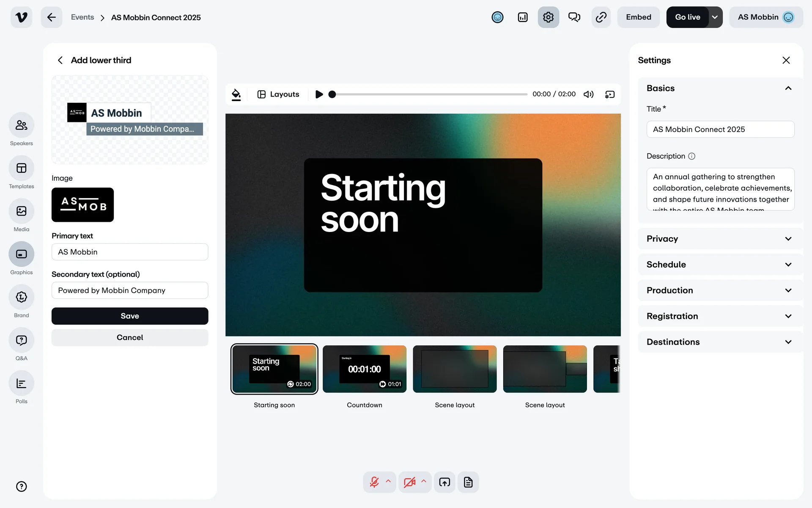Turn on the camera
The width and height of the screenshot is (812, 508).
409,482
